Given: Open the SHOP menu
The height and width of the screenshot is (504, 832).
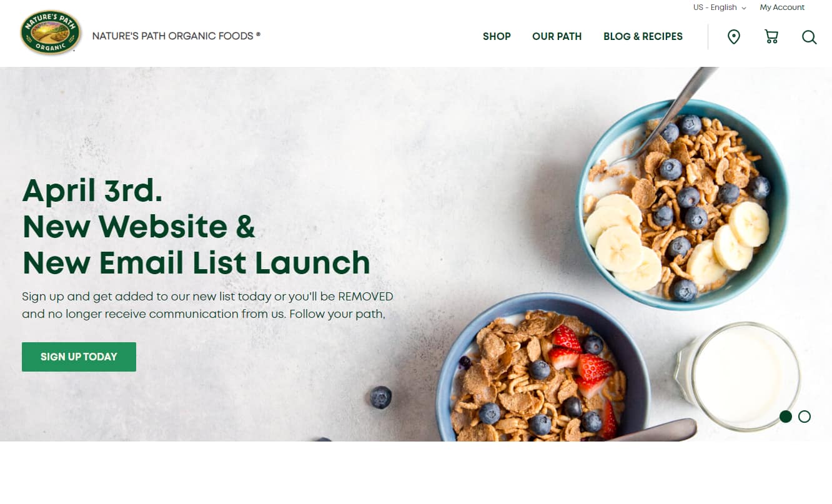Looking at the screenshot, I should (x=497, y=36).
